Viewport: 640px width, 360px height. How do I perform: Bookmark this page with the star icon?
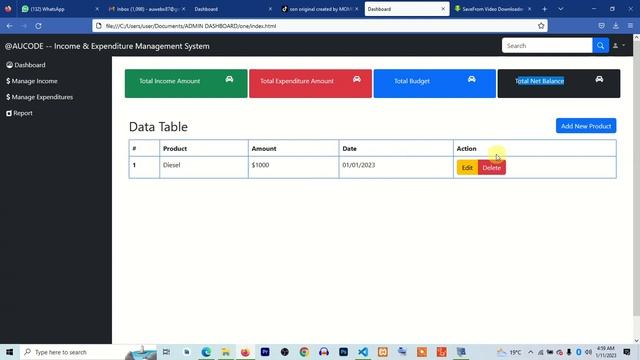pyautogui.click(x=541, y=26)
